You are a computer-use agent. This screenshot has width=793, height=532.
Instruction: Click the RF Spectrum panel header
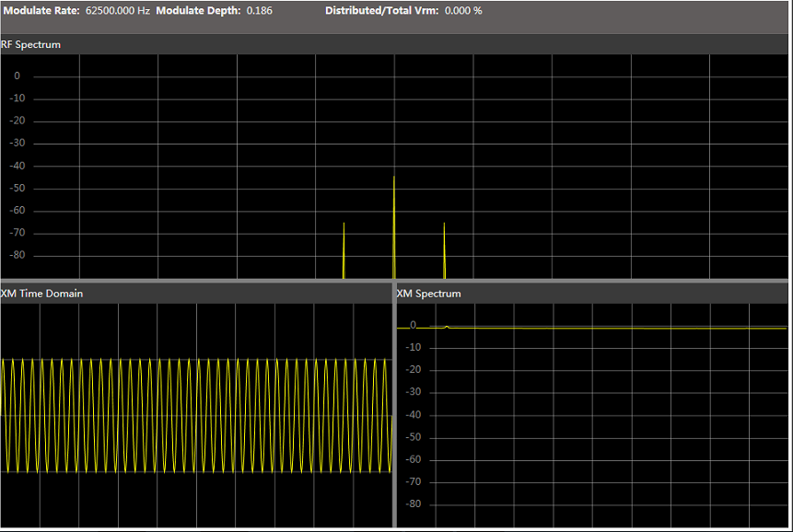click(394, 44)
